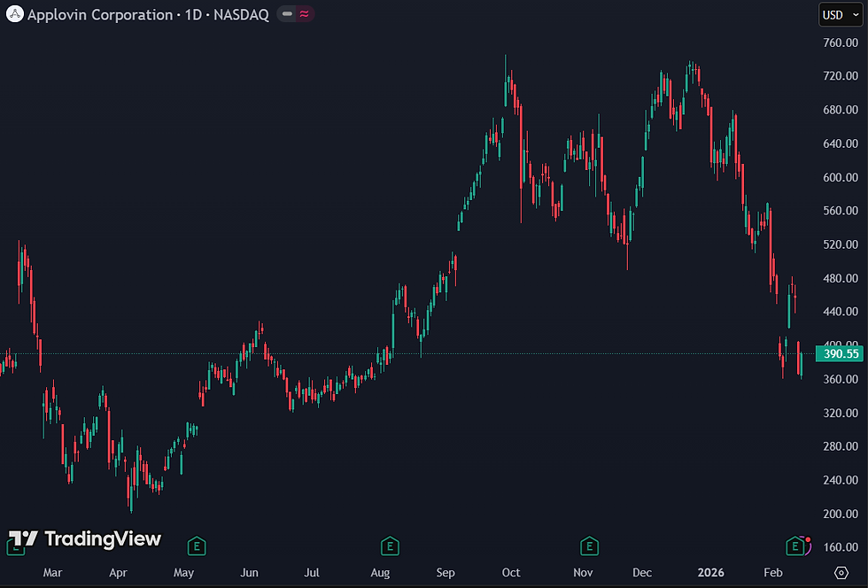Click the 200.00 price axis label
Image resolution: width=868 pixels, height=588 pixels.
pyautogui.click(x=841, y=514)
